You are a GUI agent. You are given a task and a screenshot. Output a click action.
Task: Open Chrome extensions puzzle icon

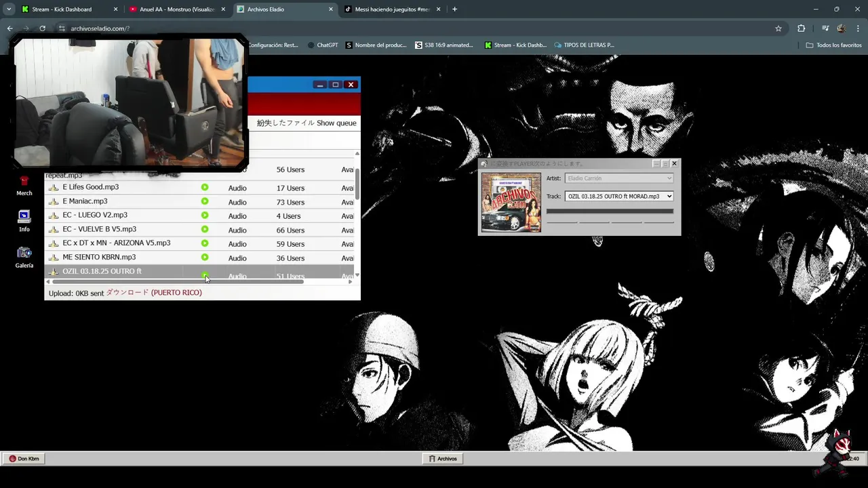pos(802,28)
